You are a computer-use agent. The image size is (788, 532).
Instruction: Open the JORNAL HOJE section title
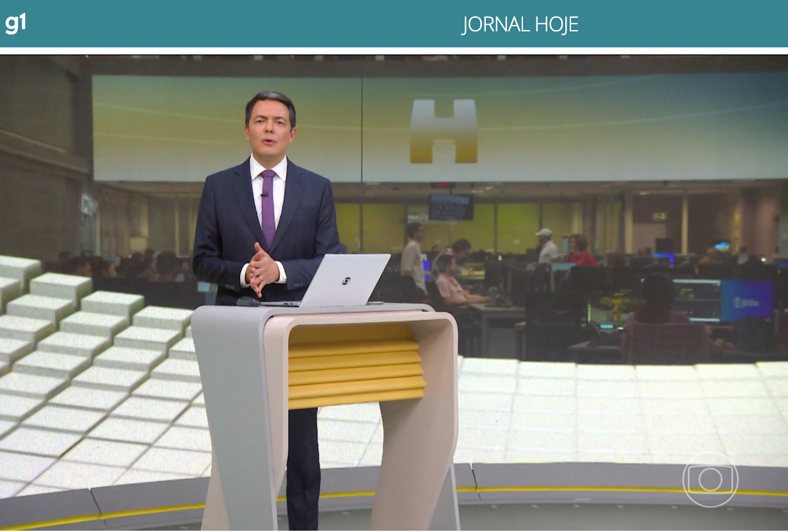click(x=519, y=24)
